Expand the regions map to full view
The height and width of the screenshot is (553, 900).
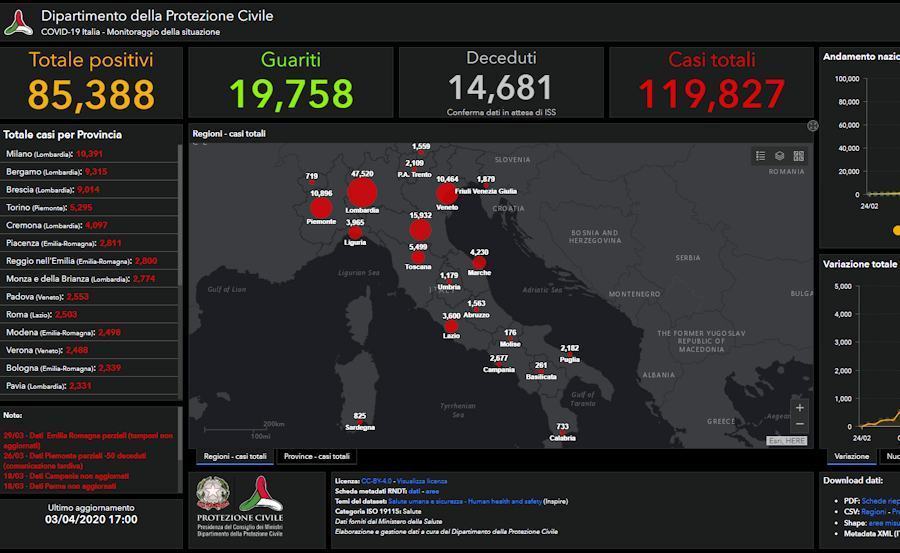tap(813, 126)
